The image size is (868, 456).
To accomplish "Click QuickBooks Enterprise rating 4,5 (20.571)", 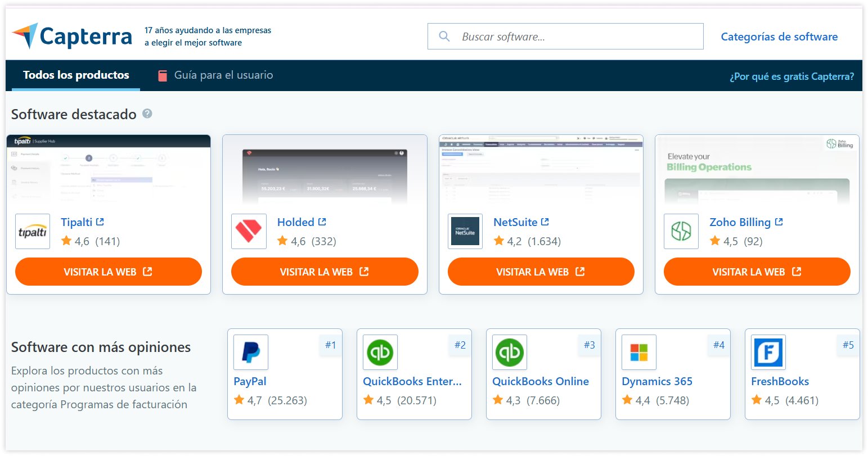I will (400, 400).
